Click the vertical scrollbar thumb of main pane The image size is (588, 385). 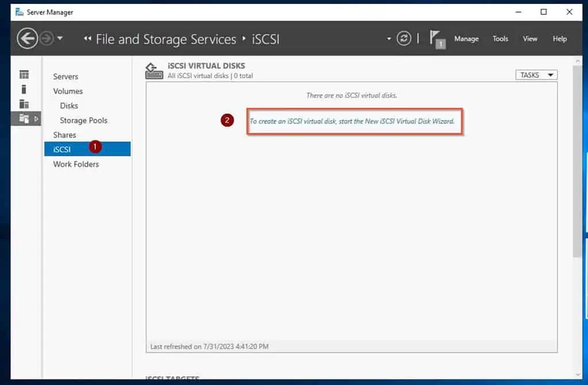(x=577, y=161)
